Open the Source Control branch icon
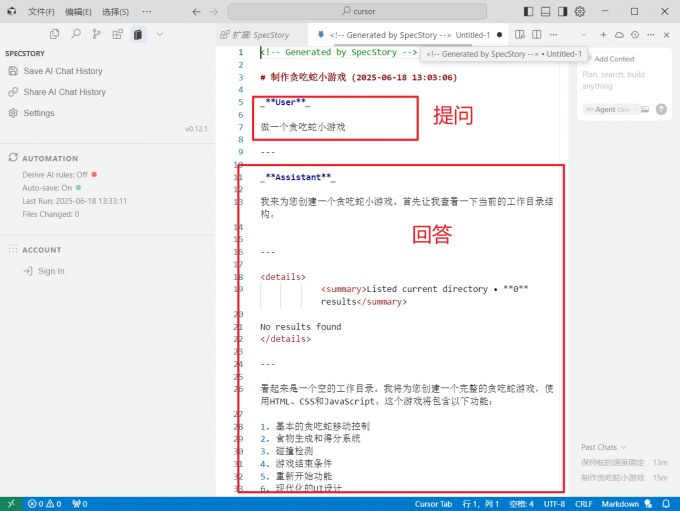Image resolution: width=680 pixels, height=511 pixels. tap(97, 34)
